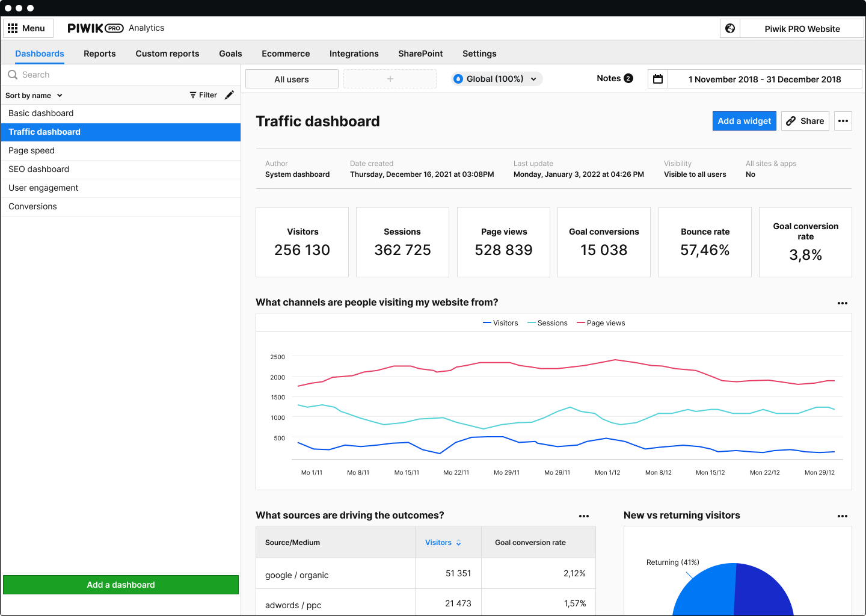Viewport: 866px width, 616px height.
Task: Click the pencil edit icon in sidebar
Action: 229,95
